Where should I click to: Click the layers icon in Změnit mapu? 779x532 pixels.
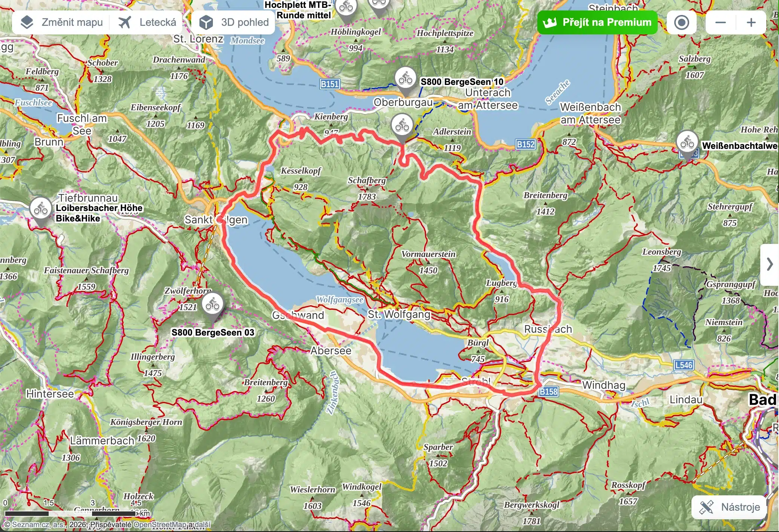click(27, 22)
